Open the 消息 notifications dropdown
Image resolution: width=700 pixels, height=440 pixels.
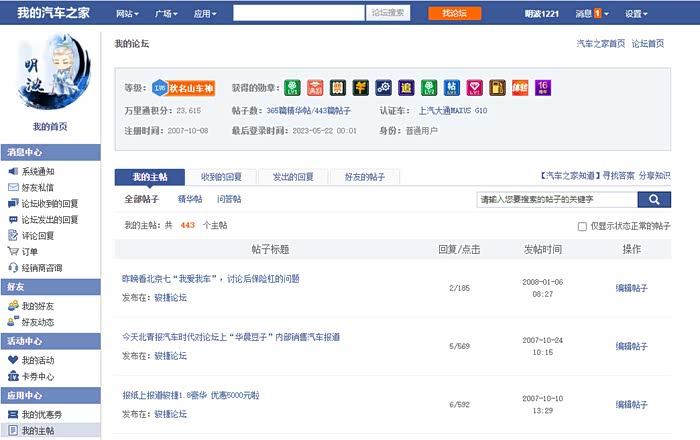point(590,14)
